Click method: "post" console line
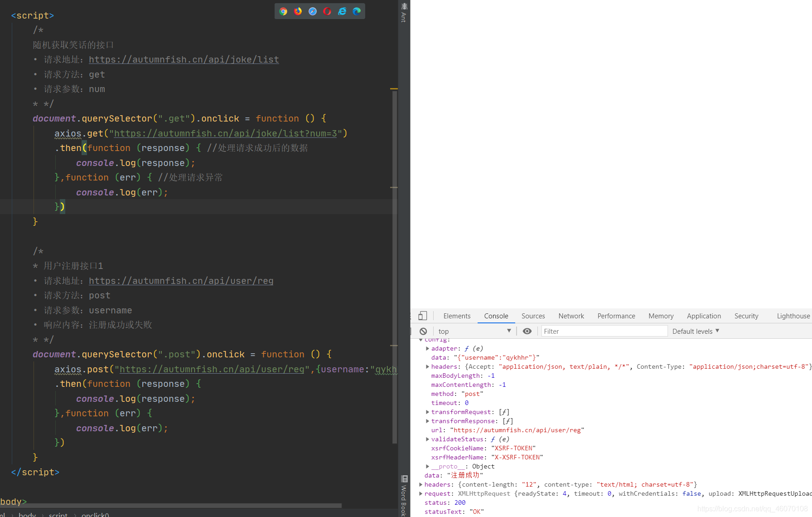The image size is (812, 517). coord(457,394)
